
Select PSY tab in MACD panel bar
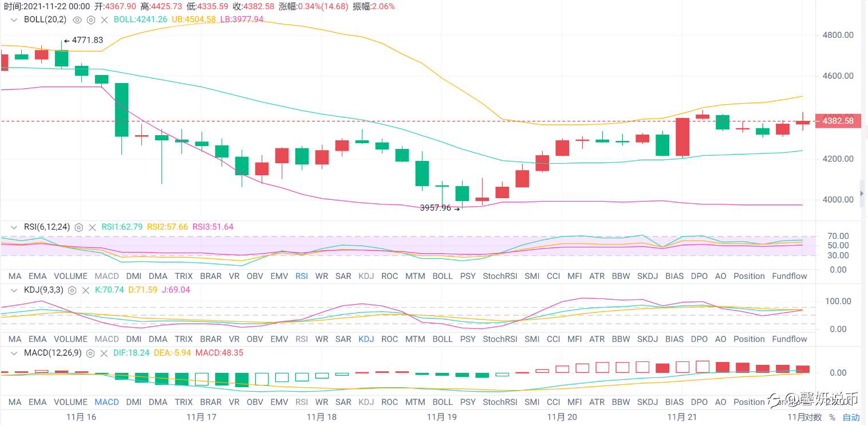(468, 402)
